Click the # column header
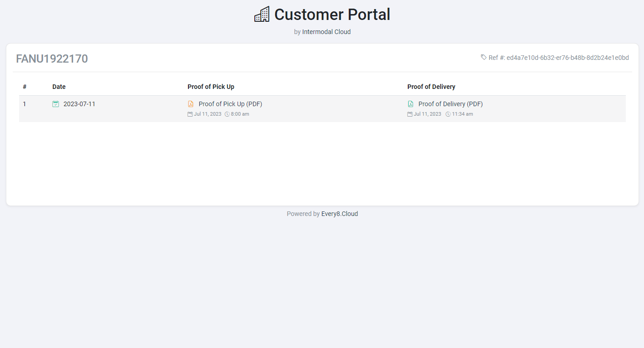Viewport: 644px width, 348px height. [25, 86]
